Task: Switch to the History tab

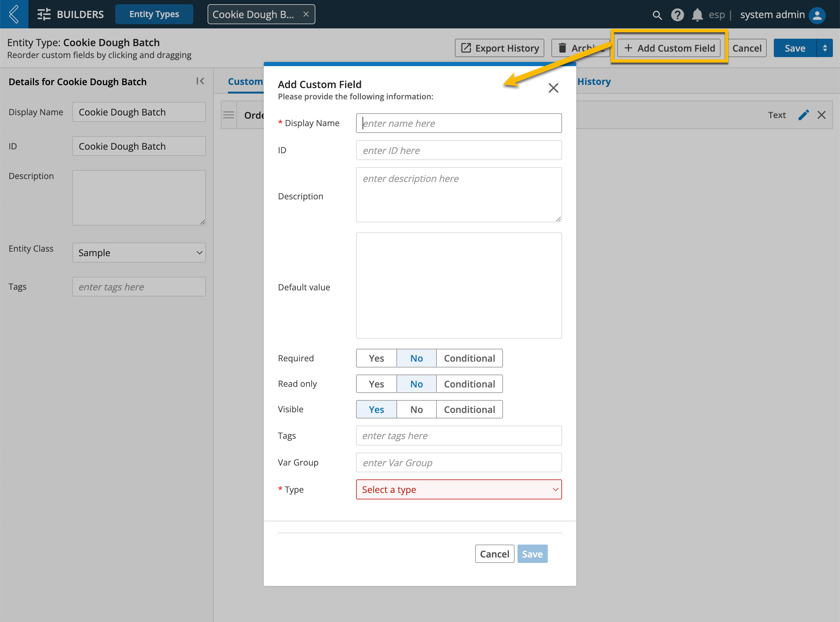Action: pos(594,81)
